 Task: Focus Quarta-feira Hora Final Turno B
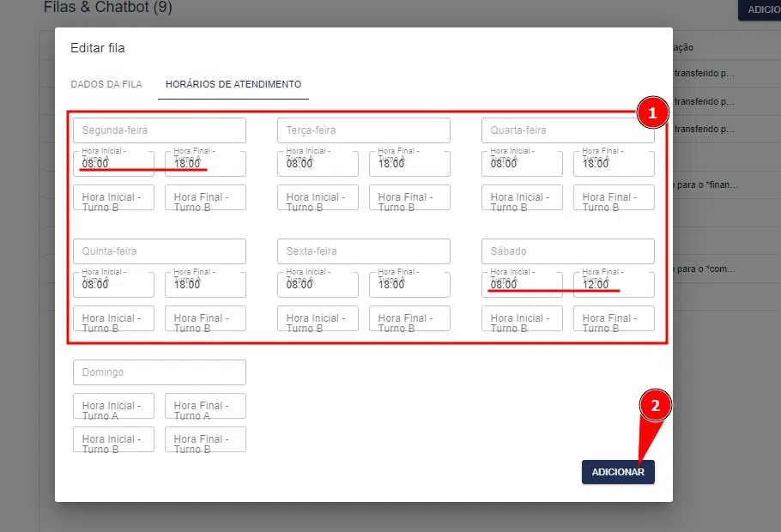pyautogui.click(x=614, y=197)
